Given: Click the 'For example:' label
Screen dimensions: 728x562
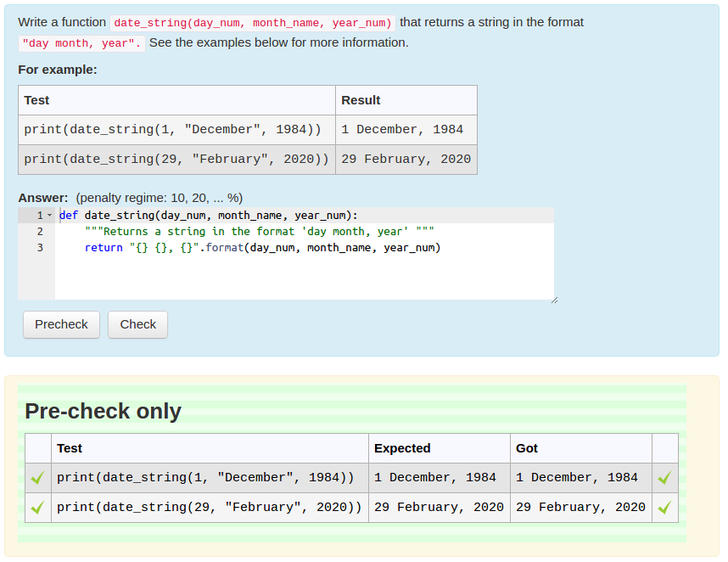Looking at the screenshot, I should click(58, 70).
